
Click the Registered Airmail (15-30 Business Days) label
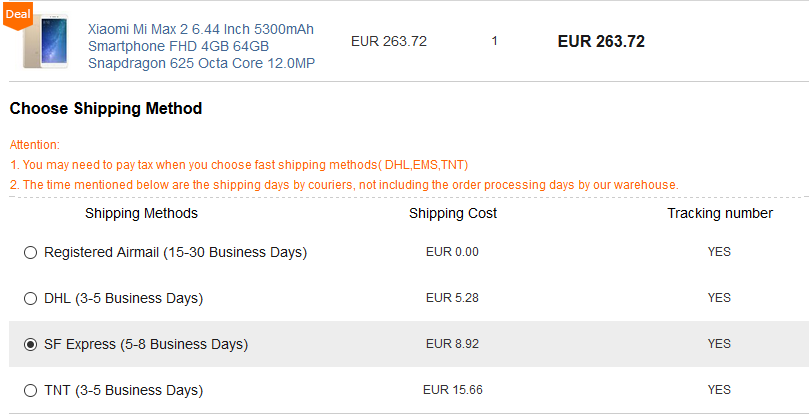coord(175,253)
